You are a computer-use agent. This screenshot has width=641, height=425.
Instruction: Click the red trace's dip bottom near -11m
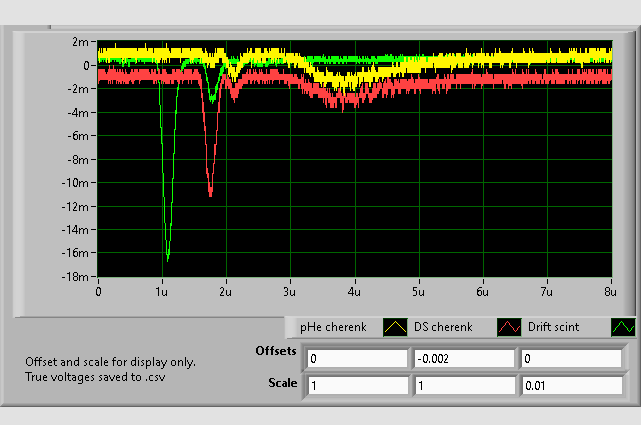[x=210, y=195]
